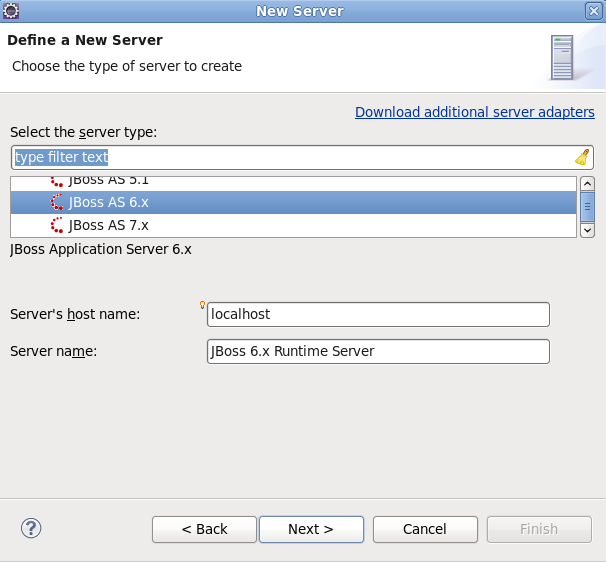Select JBoss AS 5.1 in server list
This screenshot has height=562, width=606.
coord(108,182)
